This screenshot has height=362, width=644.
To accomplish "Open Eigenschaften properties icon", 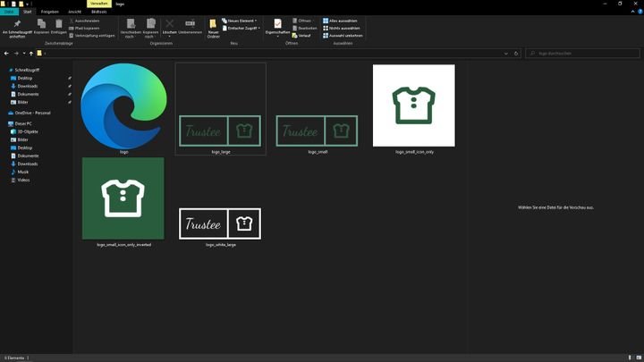I will click(278, 24).
